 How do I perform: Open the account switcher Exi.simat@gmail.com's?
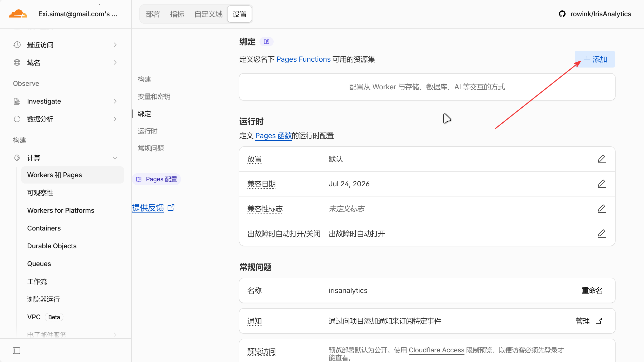(x=78, y=14)
